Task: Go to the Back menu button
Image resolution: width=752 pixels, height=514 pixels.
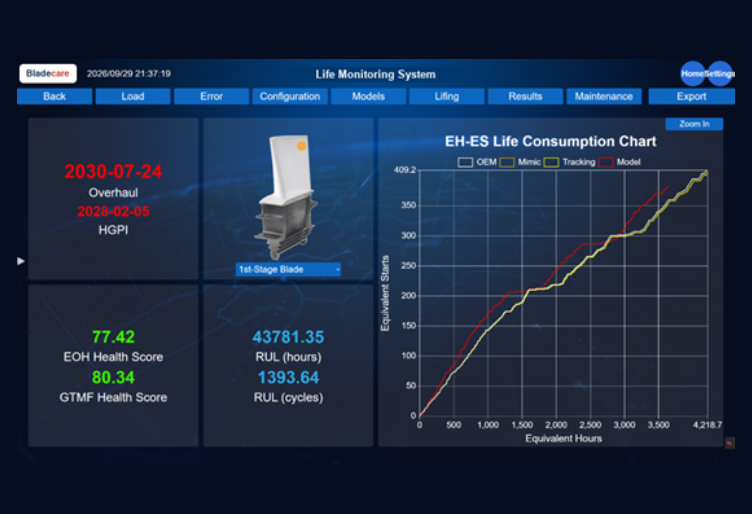Action: [54, 96]
